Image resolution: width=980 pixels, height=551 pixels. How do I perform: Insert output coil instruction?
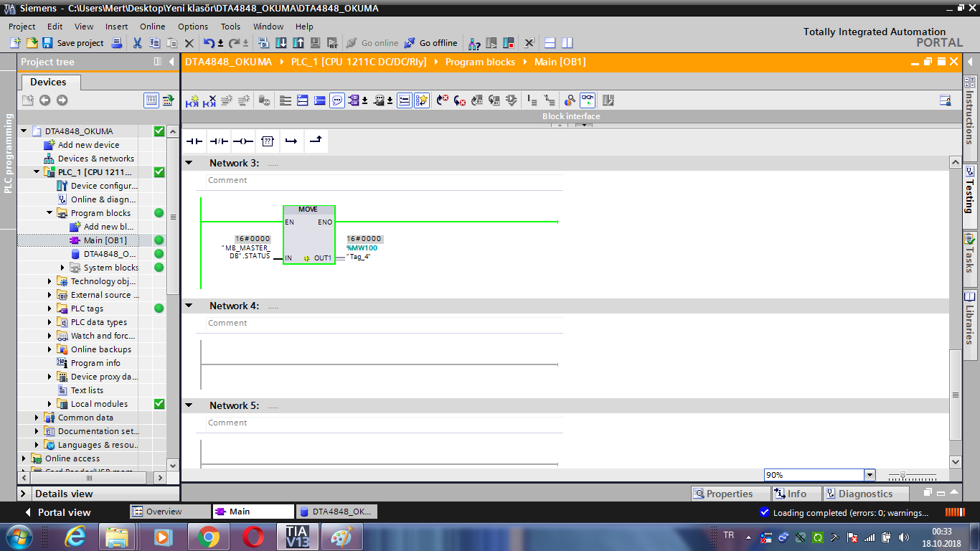243,141
